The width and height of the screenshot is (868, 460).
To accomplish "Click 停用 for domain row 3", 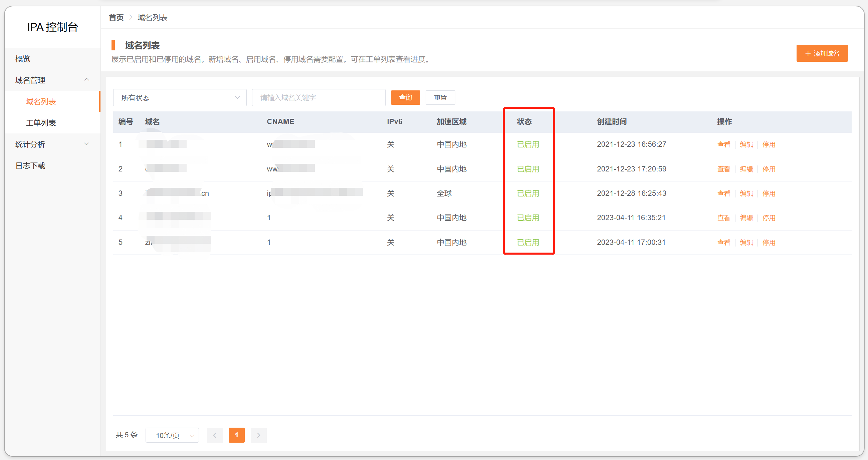I will [x=769, y=193].
